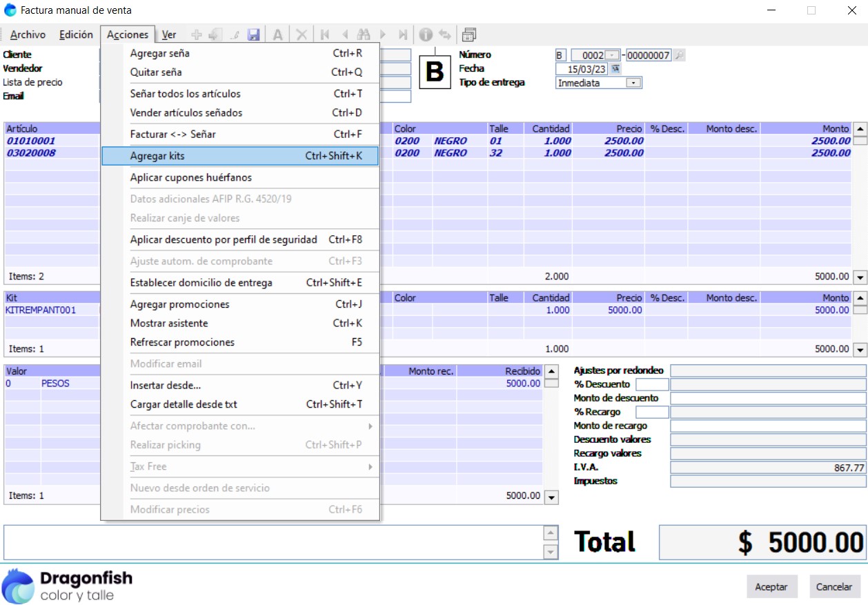Open the point-of-sale 0002 dropdown
Screen dimensions: 868x605
[611, 55]
